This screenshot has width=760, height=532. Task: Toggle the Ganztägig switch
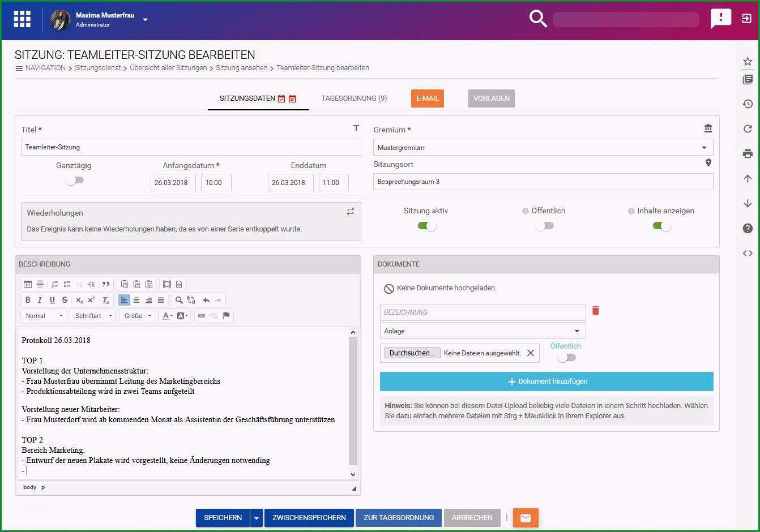[74, 180]
